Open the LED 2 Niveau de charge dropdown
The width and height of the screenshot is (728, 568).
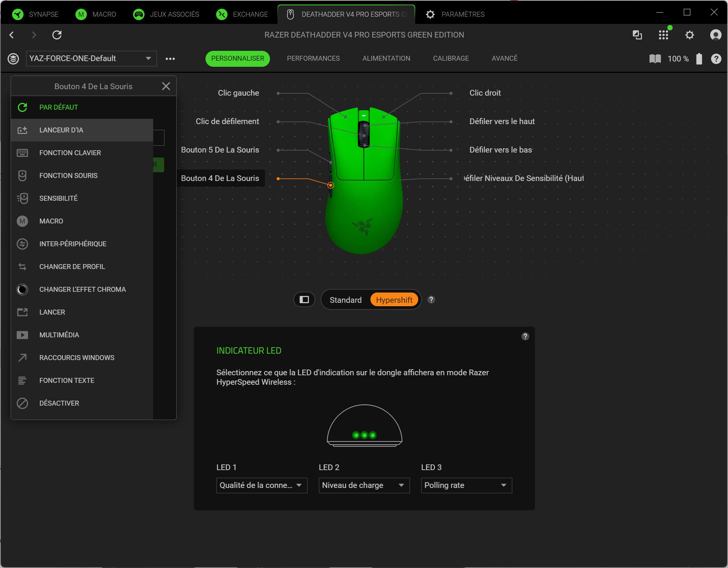tap(364, 485)
